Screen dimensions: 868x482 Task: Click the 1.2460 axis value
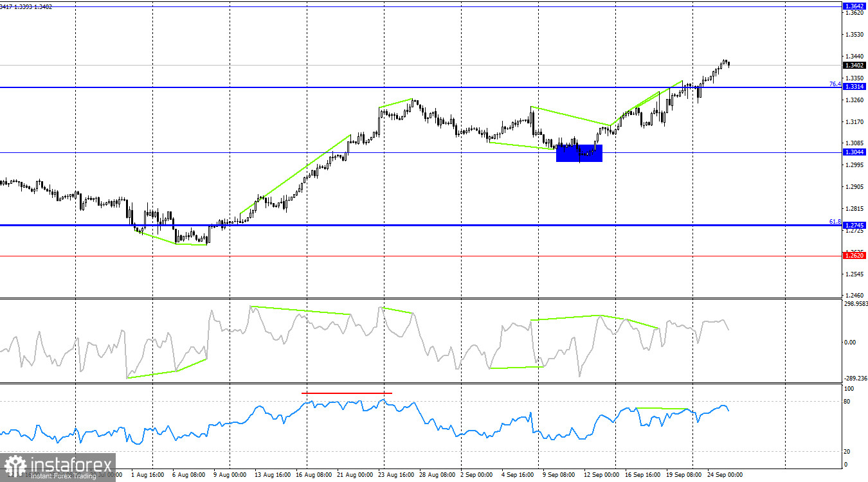coord(855,296)
